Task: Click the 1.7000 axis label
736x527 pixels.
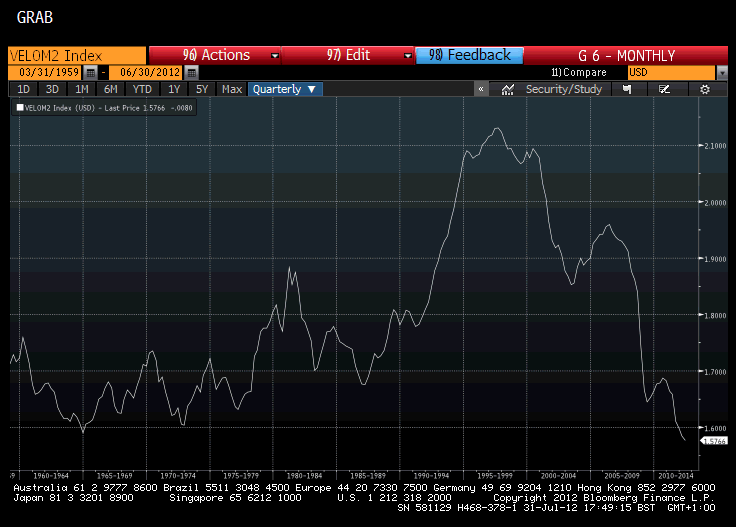Action: [x=715, y=372]
